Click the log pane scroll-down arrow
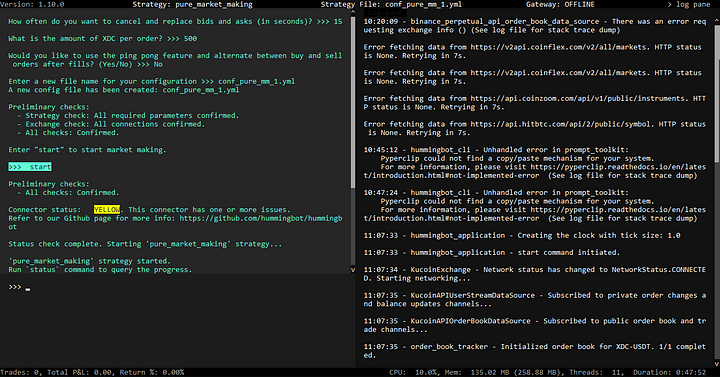Screen dimensions: 720x377 (717, 364)
